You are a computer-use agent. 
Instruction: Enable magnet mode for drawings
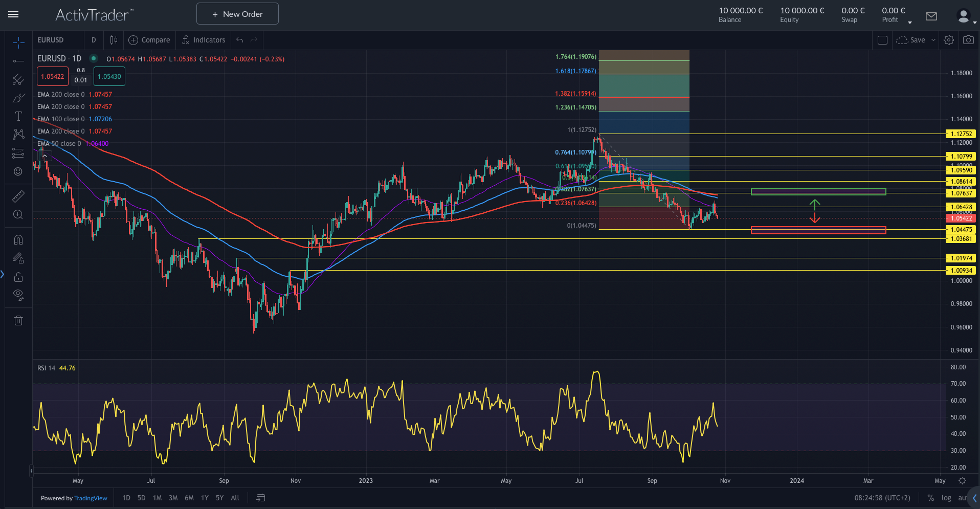(x=18, y=239)
